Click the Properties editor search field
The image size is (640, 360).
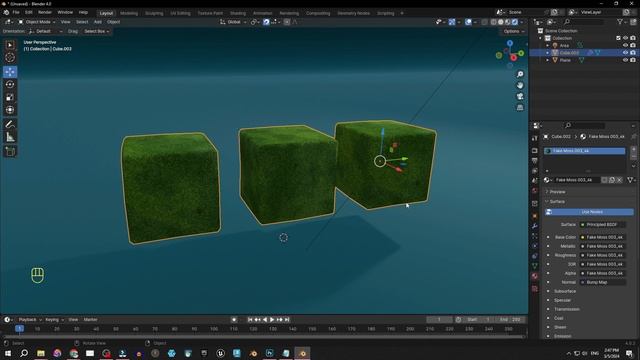coord(584,125)
